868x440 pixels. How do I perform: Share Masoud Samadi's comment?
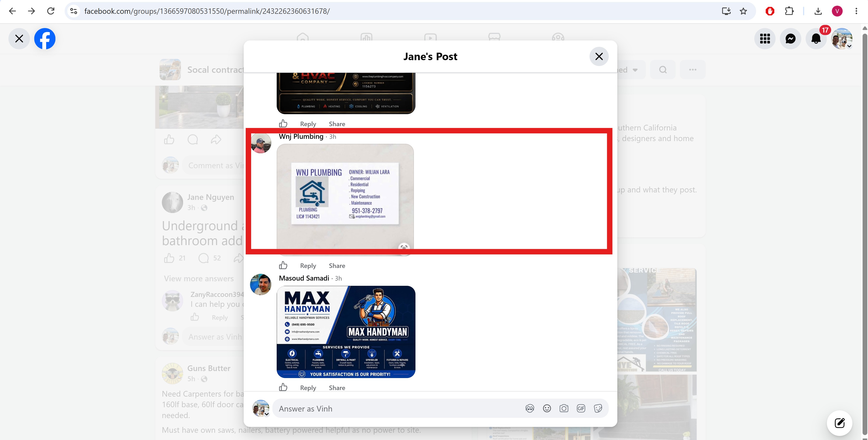[x=337, y=388]
